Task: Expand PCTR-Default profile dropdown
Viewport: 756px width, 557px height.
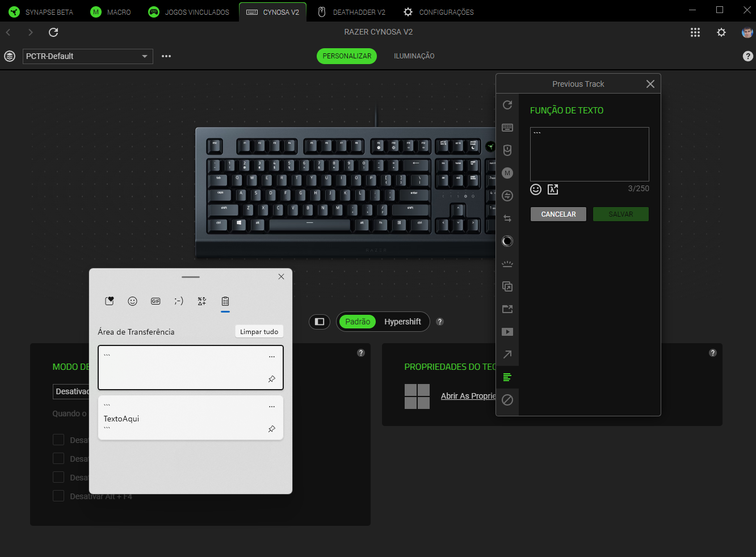Action: [x=88, y=56]
